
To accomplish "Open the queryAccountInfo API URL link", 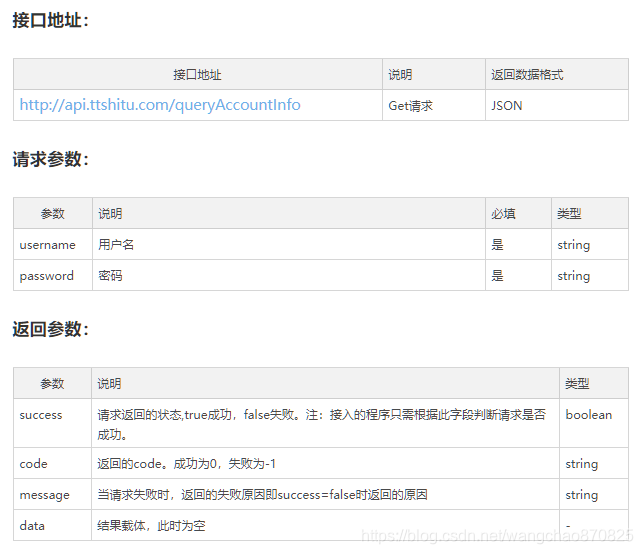I will (x=160, y=105).
